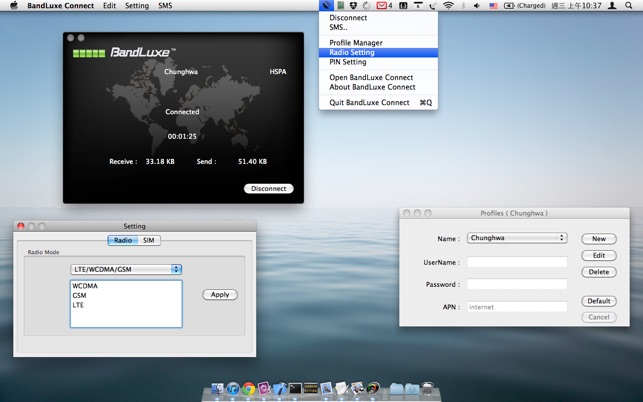The height and width of the screenshot is (402, 643).
Task: Launch Google Chrome from the Dock
Action: [249, 388]
